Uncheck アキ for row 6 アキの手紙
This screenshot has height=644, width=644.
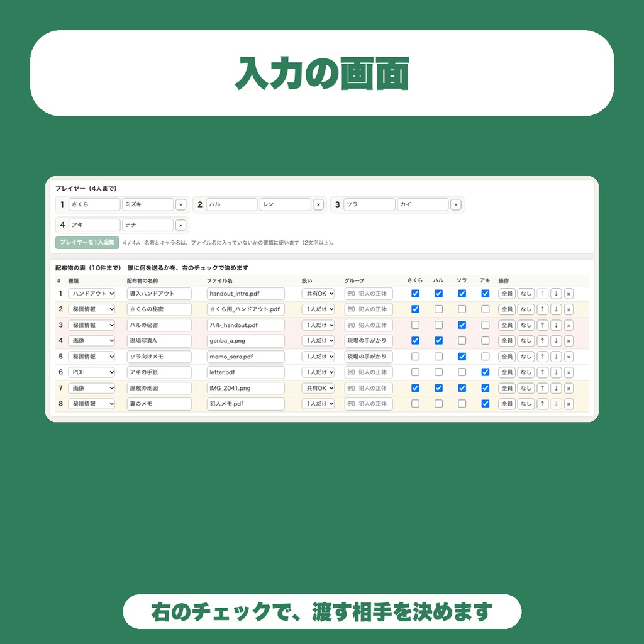[486, 372]
